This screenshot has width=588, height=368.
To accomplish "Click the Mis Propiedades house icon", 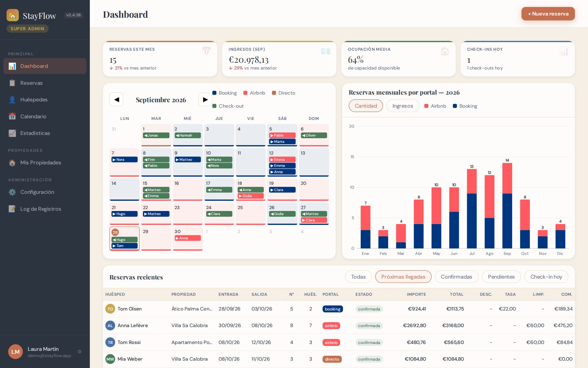I will (12, 162).
